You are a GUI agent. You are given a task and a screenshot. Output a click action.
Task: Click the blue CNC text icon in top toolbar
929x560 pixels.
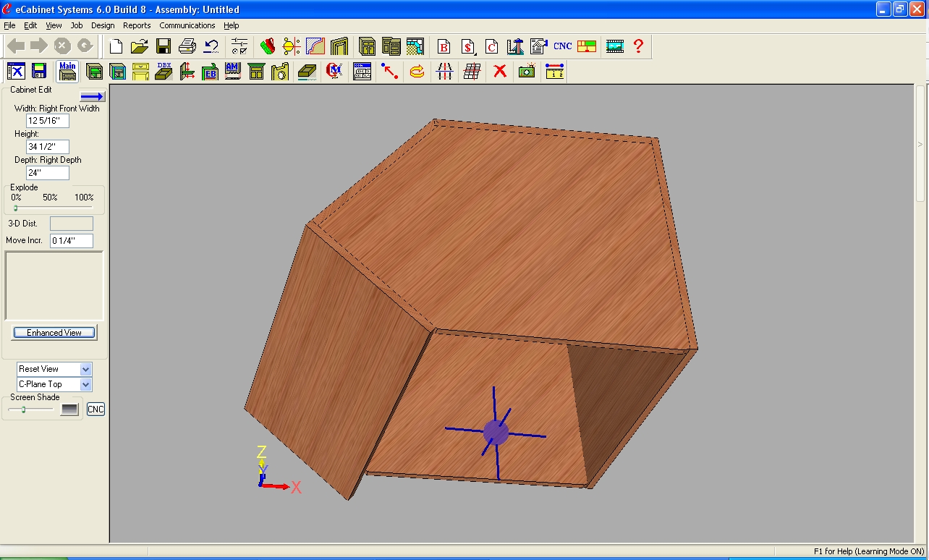coord(562,46)
